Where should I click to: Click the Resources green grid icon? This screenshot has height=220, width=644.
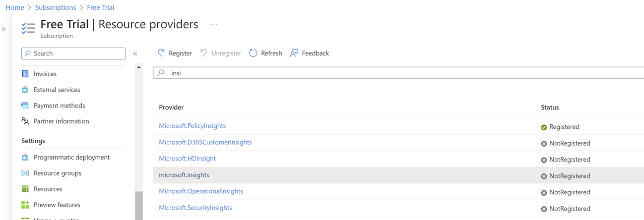pos(25,189)
